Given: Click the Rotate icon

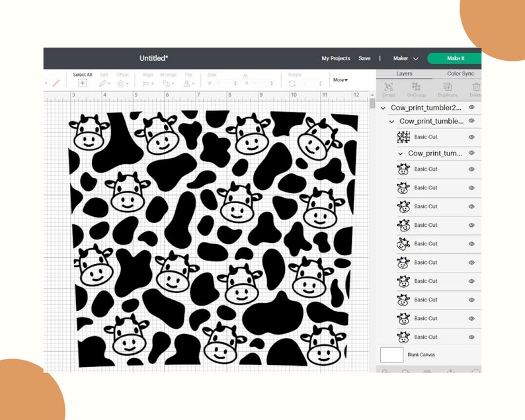Looking at the screenshot, I should [292, 83].
